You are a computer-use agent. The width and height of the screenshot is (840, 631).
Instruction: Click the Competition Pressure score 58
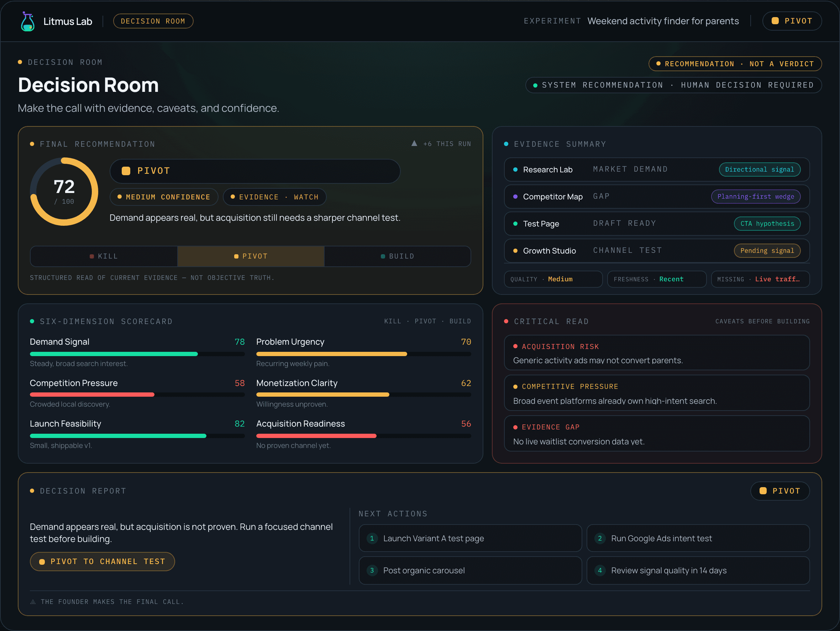point(240,383)
